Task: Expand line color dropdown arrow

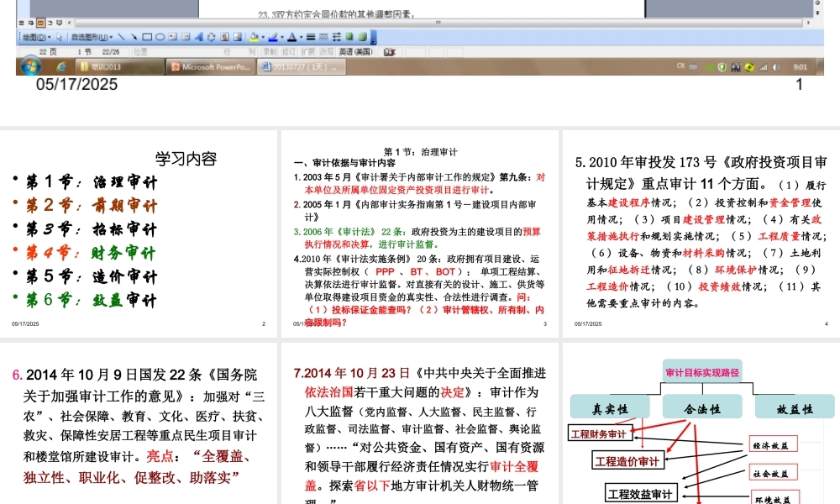Action: 282,37
